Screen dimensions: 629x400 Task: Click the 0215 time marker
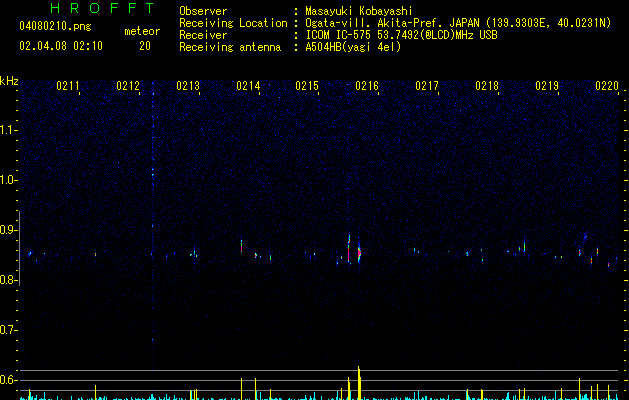[x=307, y=86]
